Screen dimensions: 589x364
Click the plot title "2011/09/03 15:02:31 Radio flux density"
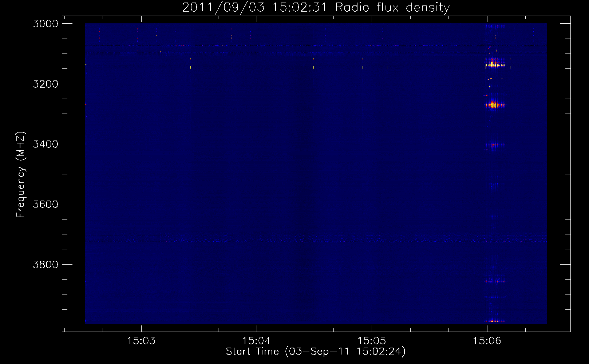click(316, 8)
